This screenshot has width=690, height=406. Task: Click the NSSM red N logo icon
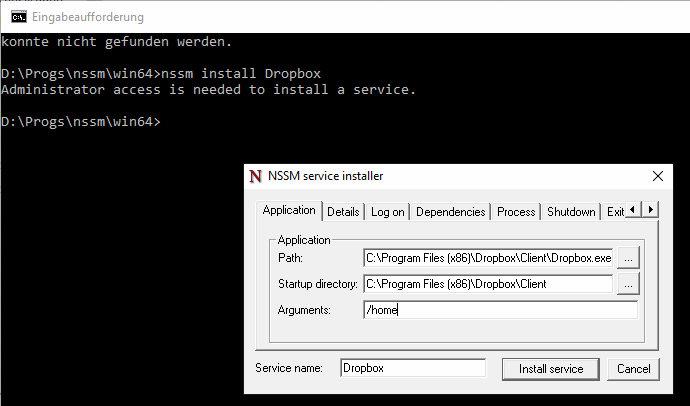[255, 176]
